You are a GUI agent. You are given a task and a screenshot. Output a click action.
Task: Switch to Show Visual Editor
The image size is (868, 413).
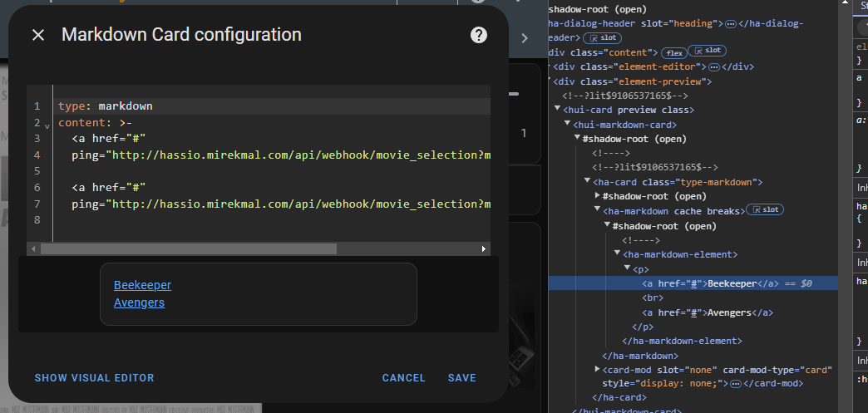(94, 377)
